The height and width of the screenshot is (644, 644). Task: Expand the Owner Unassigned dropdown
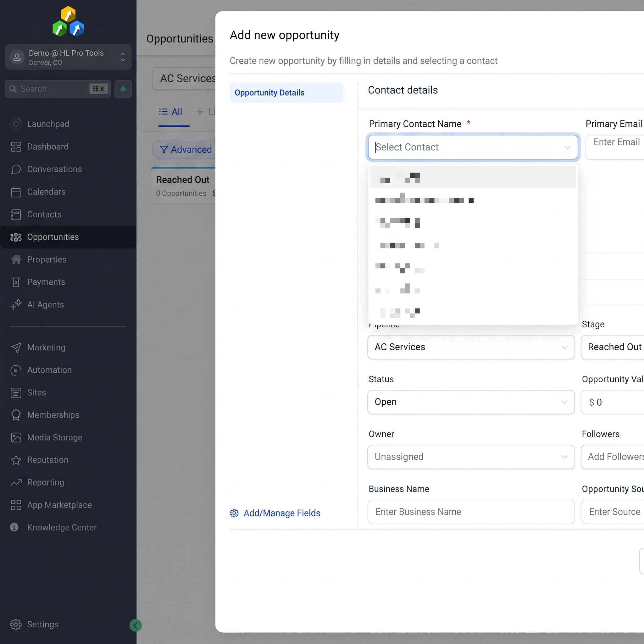(x=471, y=457)
